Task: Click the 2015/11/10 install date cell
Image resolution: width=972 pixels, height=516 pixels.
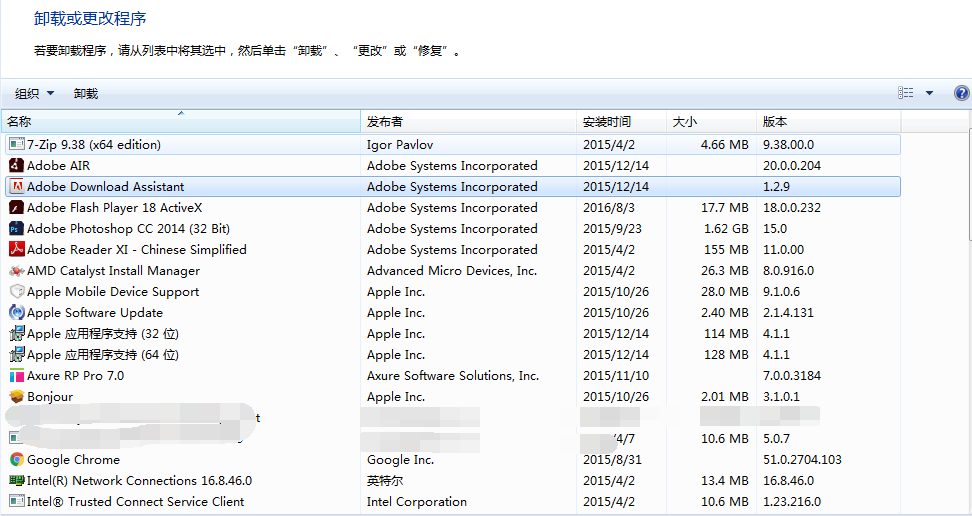Action: [x=616, y=376]
